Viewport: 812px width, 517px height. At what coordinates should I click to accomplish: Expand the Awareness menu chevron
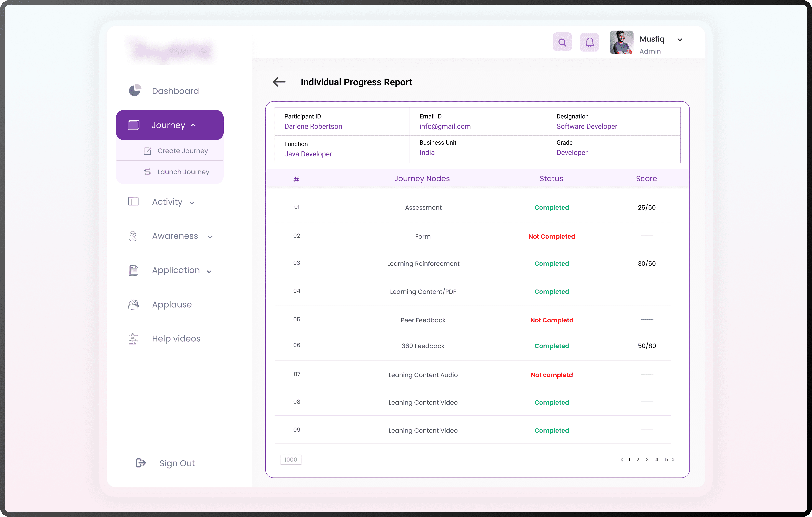tap(210, 237)
